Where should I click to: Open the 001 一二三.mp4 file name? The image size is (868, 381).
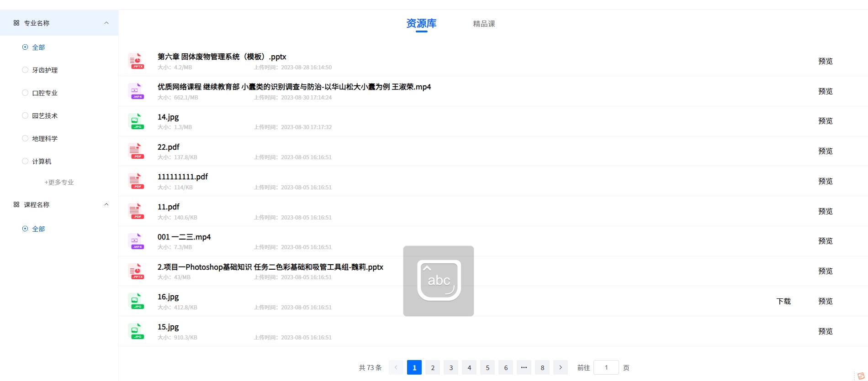point(184,237)
